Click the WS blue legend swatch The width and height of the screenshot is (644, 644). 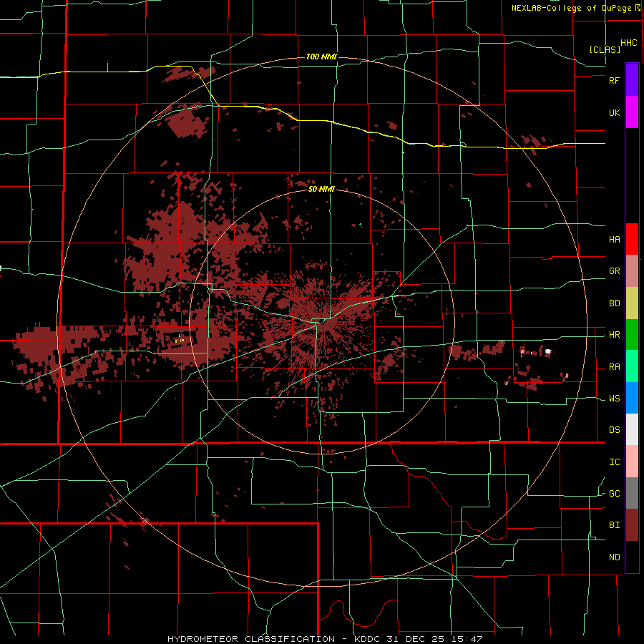[632, 398]
